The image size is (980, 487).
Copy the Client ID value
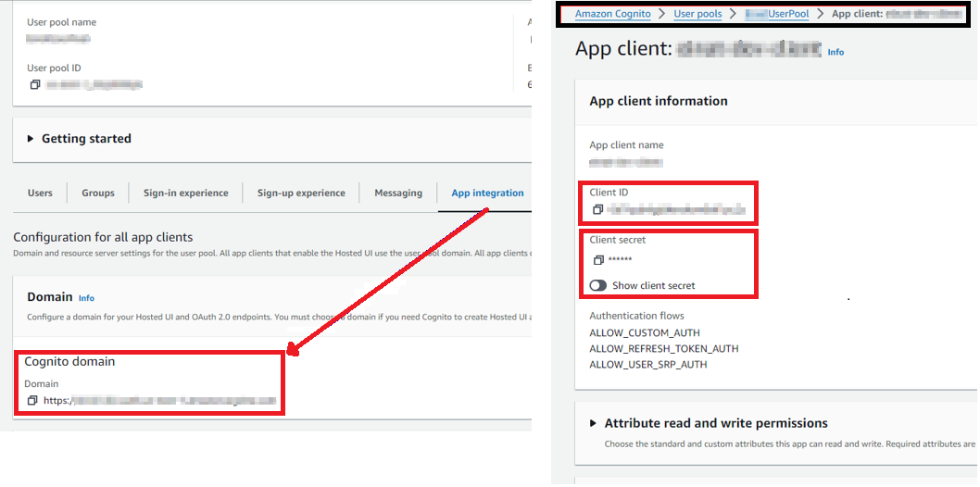[x=597, y=210]
